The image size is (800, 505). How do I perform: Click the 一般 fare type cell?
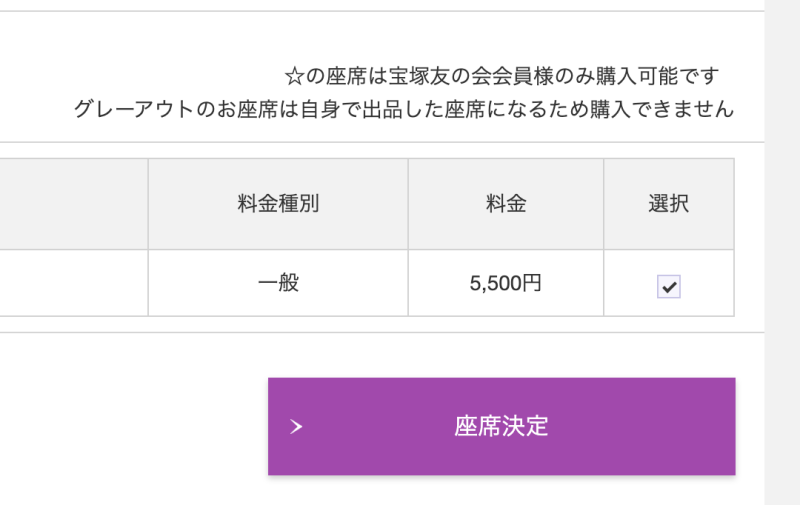tap(278, 283)
